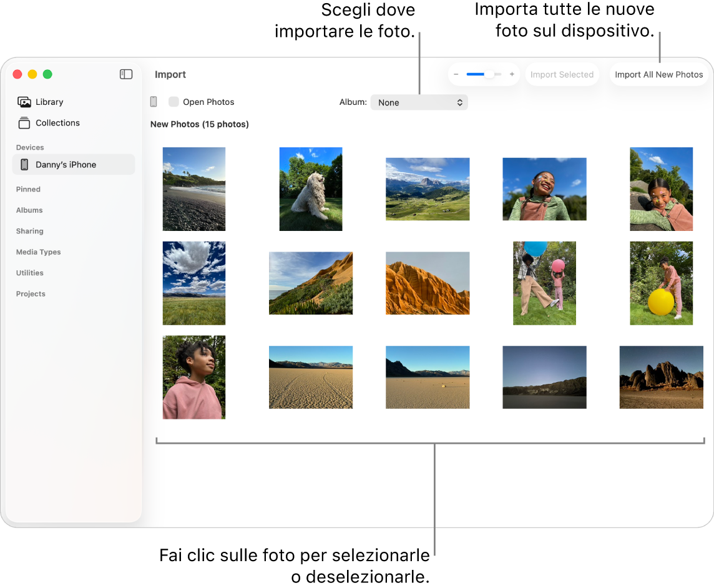Click Import All New Photos

click(x=659, y=74)
